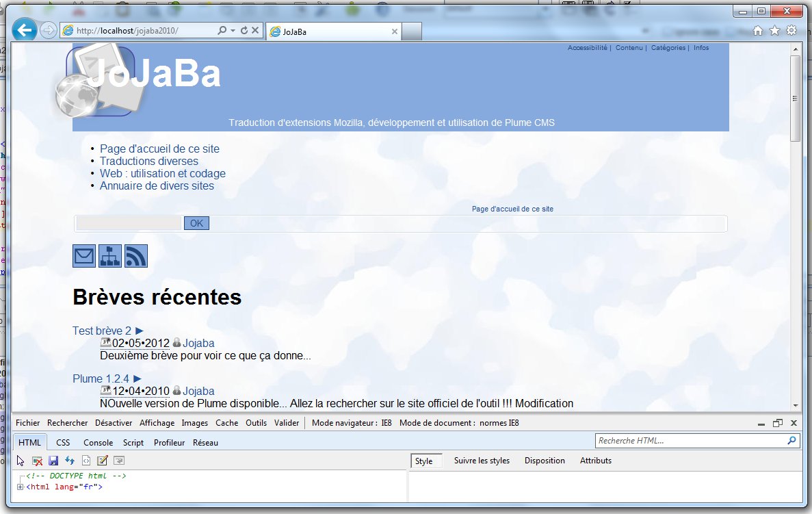
Task: Click the site search text field
Action: (x=129, y=223)
